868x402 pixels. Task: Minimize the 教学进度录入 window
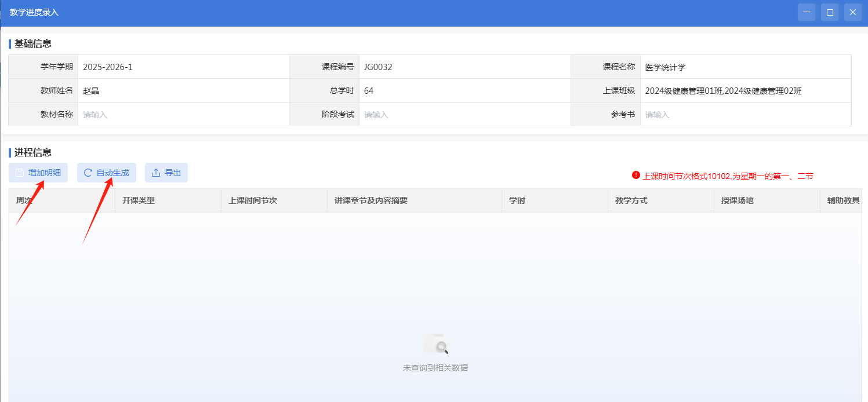point(807,12)
